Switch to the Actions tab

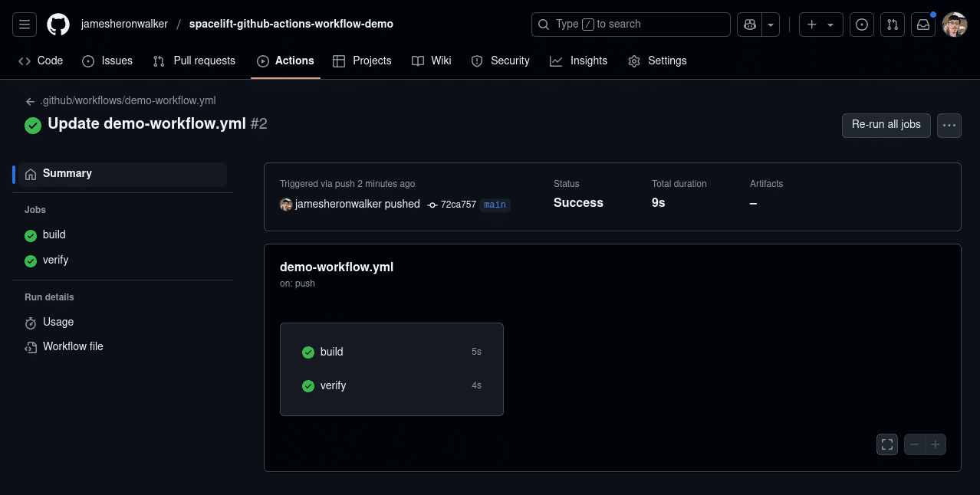tap(285, 61)
